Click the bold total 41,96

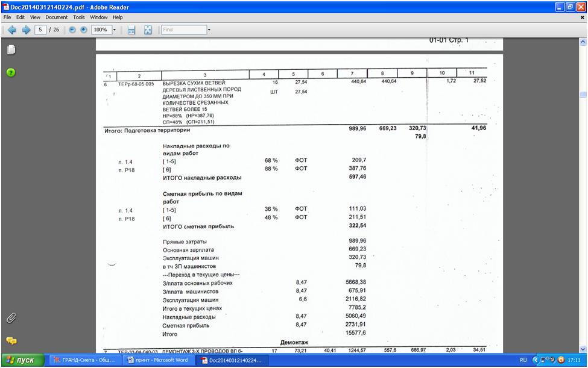[x=479, y=128]
